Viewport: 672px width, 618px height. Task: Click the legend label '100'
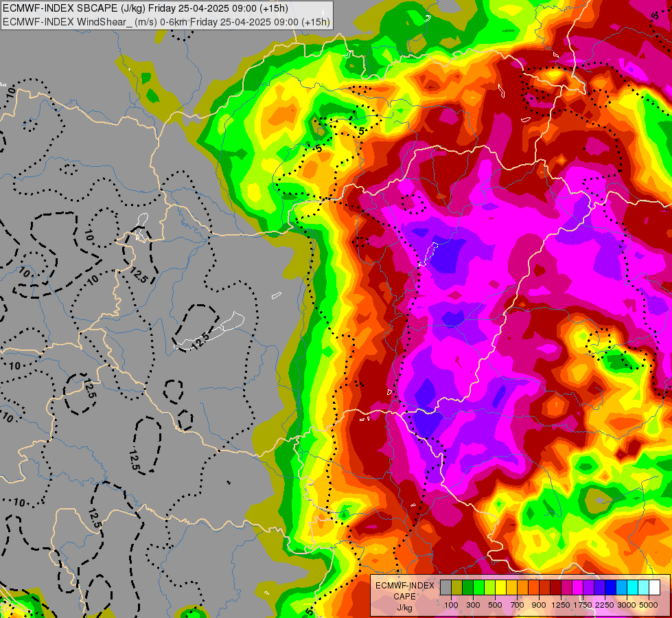click(x=451, y=605)
